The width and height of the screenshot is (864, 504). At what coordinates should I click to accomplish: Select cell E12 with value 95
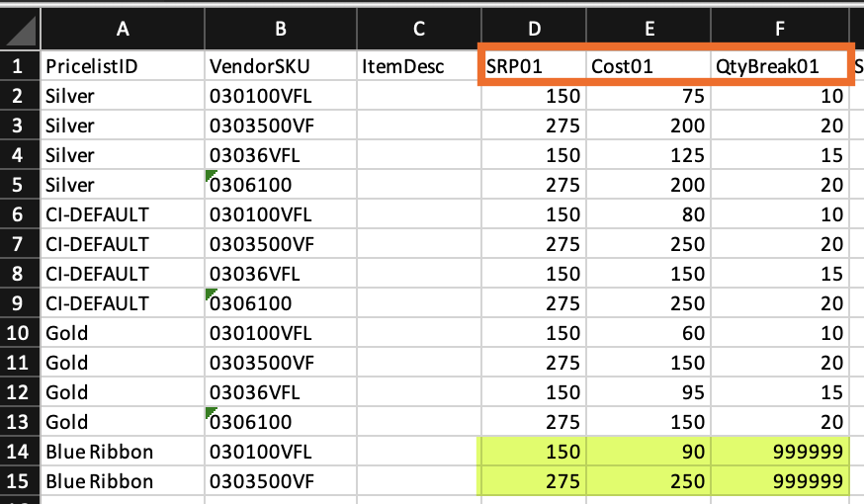pos(648,392)
